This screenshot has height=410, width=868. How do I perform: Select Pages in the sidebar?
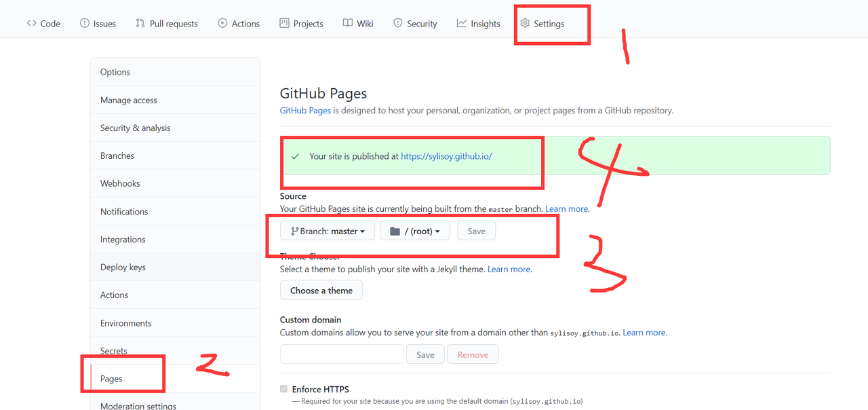pos(175,379)
